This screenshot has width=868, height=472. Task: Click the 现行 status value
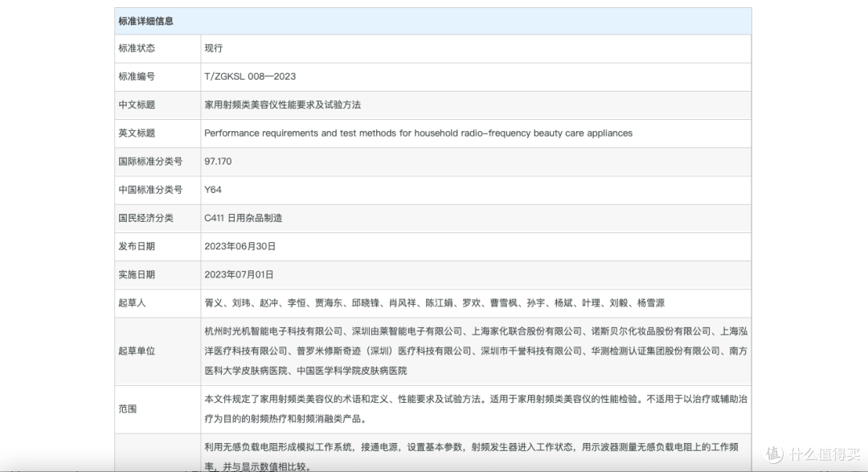214,49
